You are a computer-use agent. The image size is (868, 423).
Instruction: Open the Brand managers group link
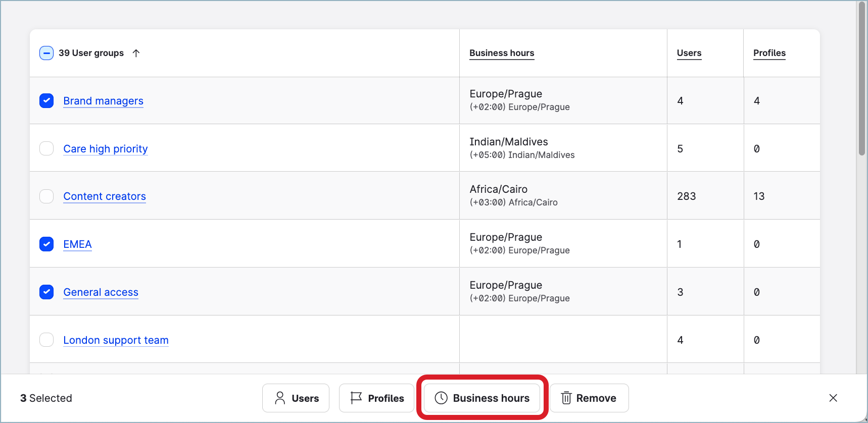click(x=103, y=101)
